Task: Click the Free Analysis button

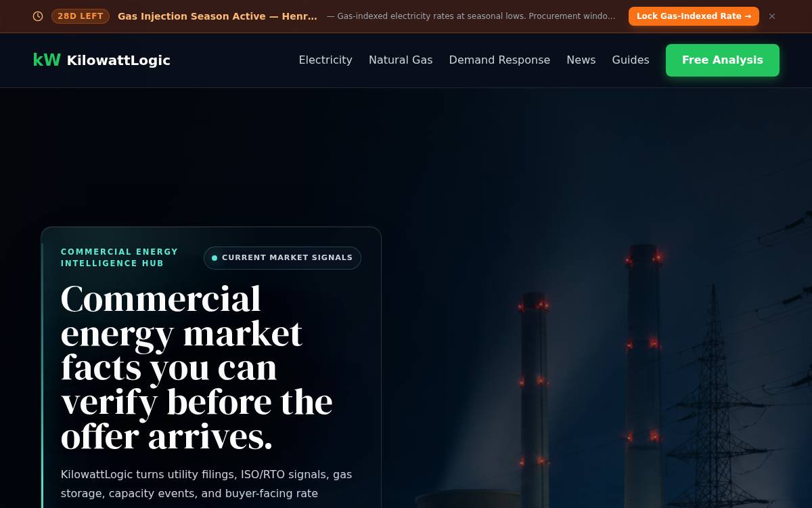Action: coord(723,60)
